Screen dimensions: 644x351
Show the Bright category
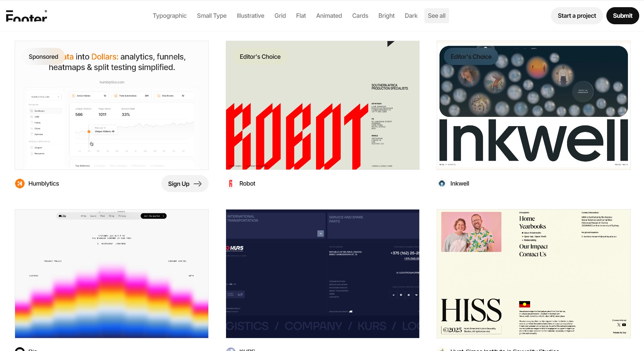point(386,16)
